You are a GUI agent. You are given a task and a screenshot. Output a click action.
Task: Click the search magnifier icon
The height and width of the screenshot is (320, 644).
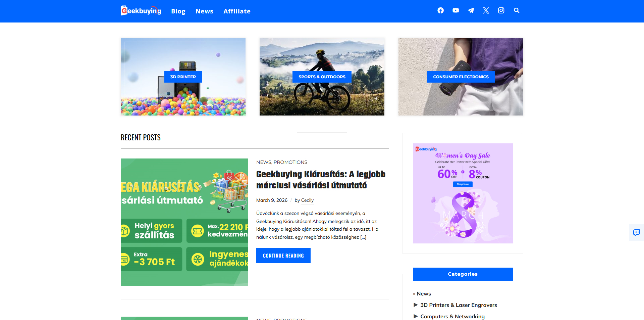click(x=517, y=10)
